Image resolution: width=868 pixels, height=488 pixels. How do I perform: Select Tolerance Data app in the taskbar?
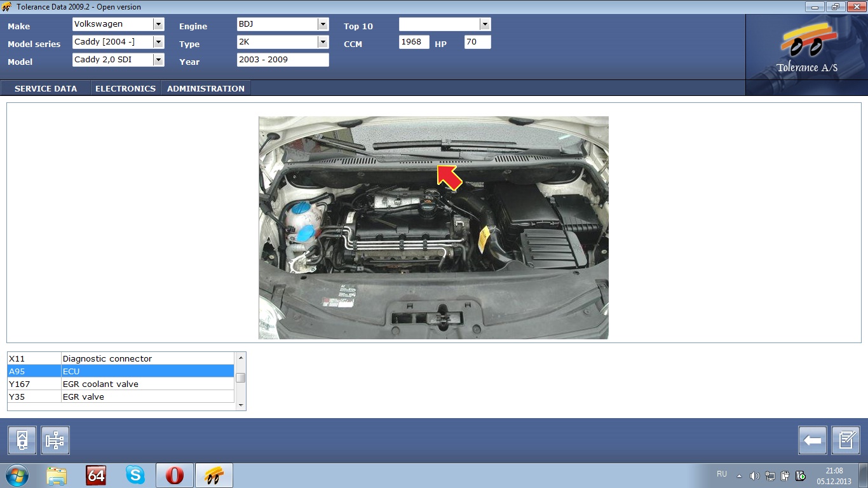(x=214, y=475)
